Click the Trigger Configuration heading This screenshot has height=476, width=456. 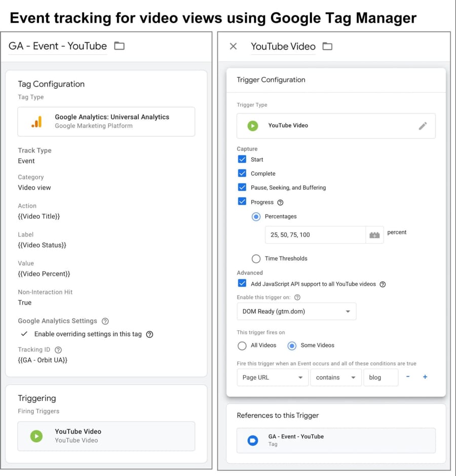pos(271,80)
